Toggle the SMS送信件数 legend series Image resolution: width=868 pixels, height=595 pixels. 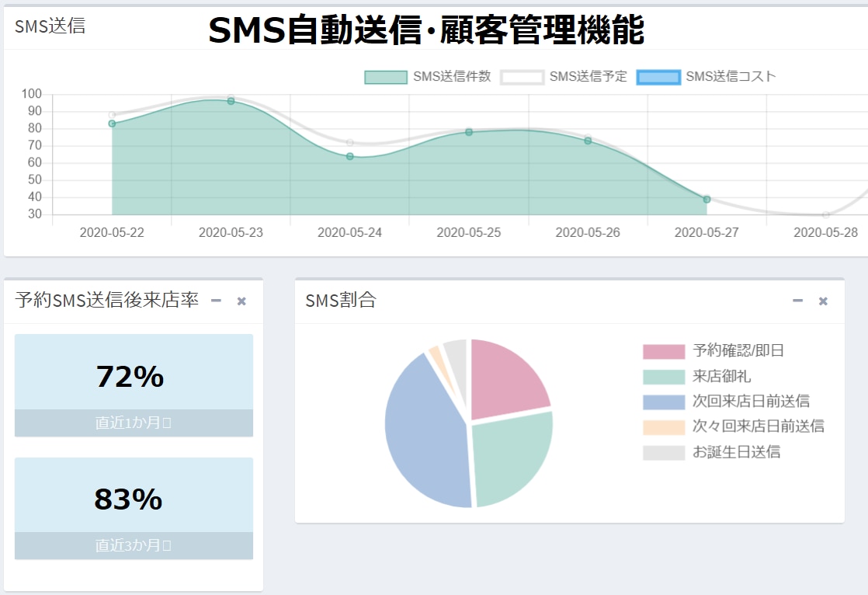(x=427, y=76)
